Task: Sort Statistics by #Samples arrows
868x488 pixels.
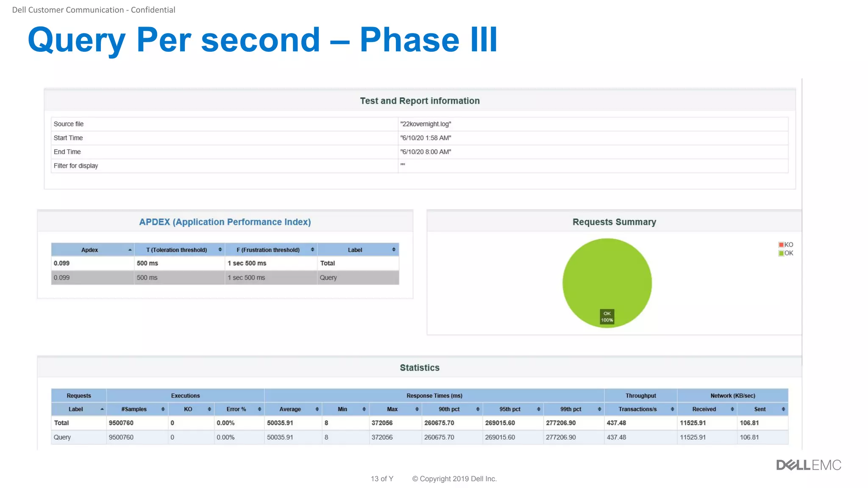Action: [x=163, y=409]
